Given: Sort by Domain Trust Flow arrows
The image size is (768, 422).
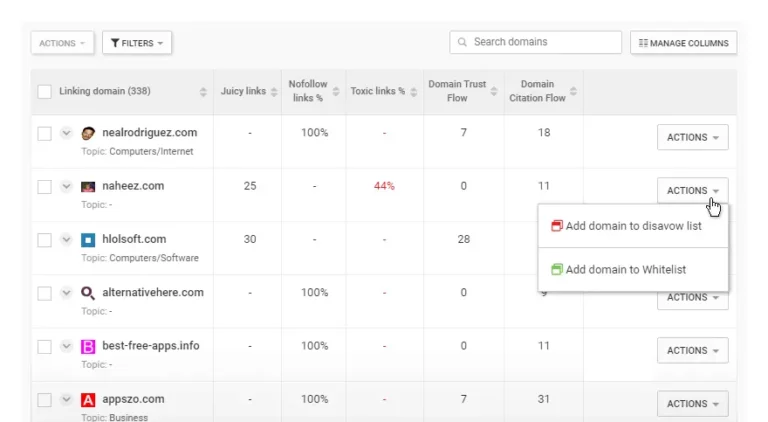Looking at the screenshot, I should pyautogui.click(x=494, y=92).
